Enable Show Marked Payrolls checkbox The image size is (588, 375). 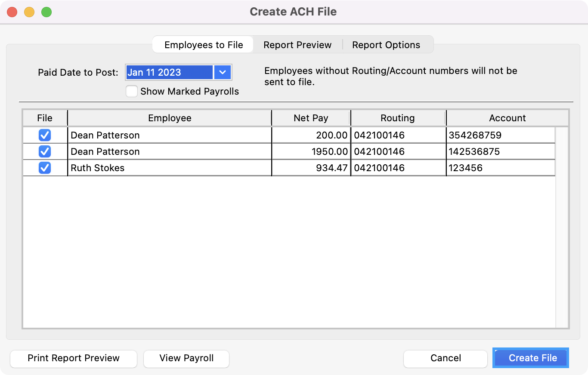[x=132, y=91]
